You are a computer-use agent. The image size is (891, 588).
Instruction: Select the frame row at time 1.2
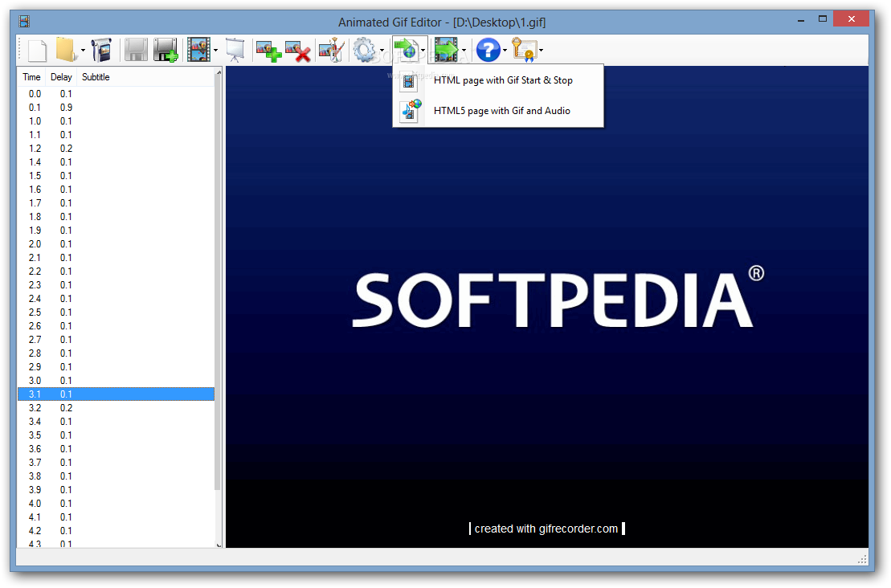[x=116, y=149]
